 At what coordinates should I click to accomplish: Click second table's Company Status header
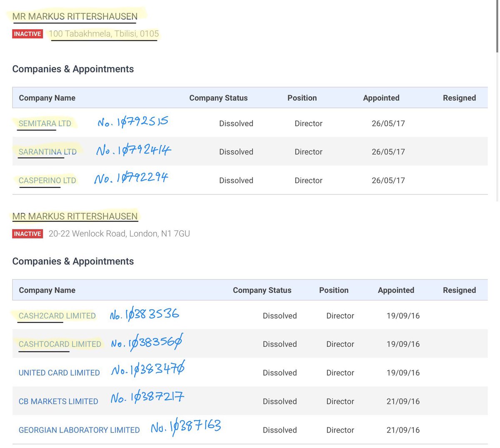[x=262, y=290]
